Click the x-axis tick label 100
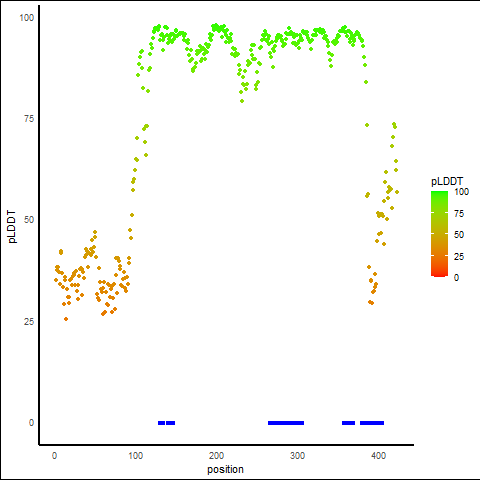 [x=136, y=455]
